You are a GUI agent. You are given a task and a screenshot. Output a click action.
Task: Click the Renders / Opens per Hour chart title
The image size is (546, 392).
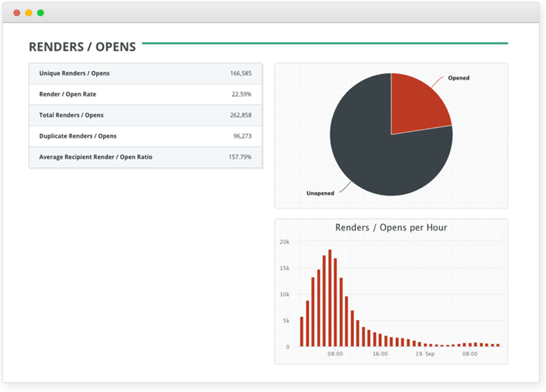391,227
